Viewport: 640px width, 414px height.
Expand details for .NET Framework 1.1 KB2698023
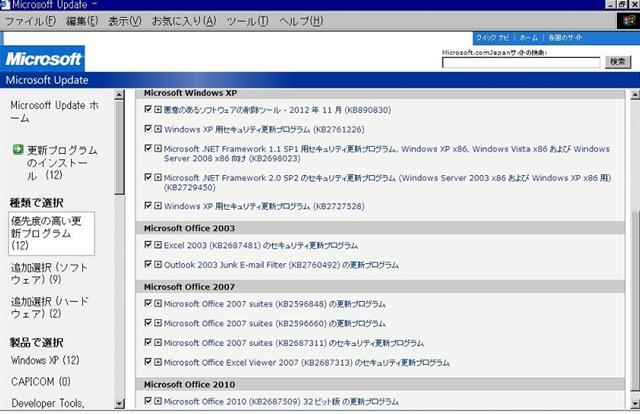[x=158, y=148]
